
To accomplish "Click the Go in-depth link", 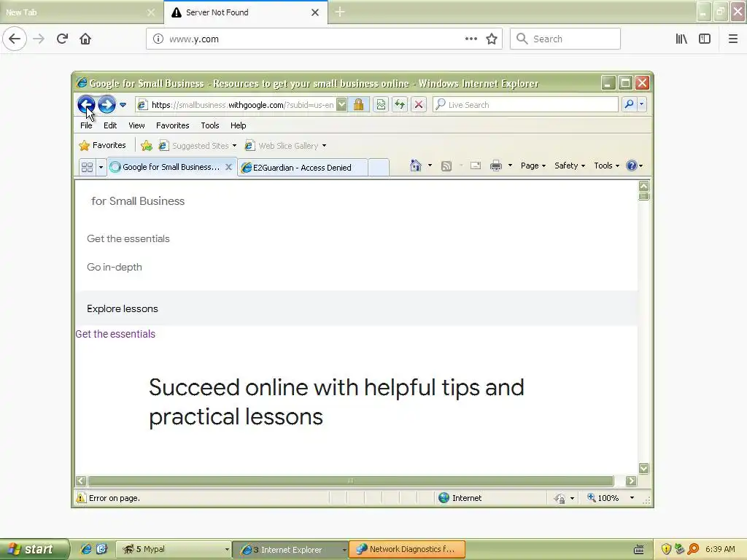I will click(x=115, y=267).
